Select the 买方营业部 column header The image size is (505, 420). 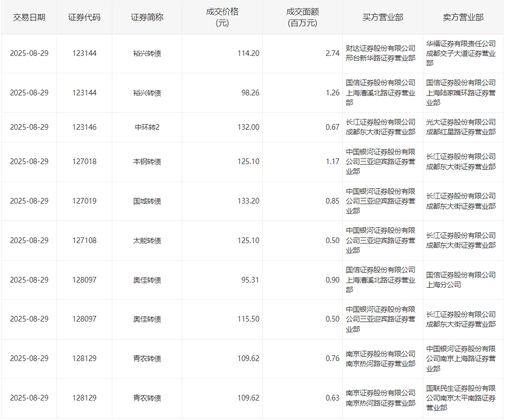click(382, 17)
